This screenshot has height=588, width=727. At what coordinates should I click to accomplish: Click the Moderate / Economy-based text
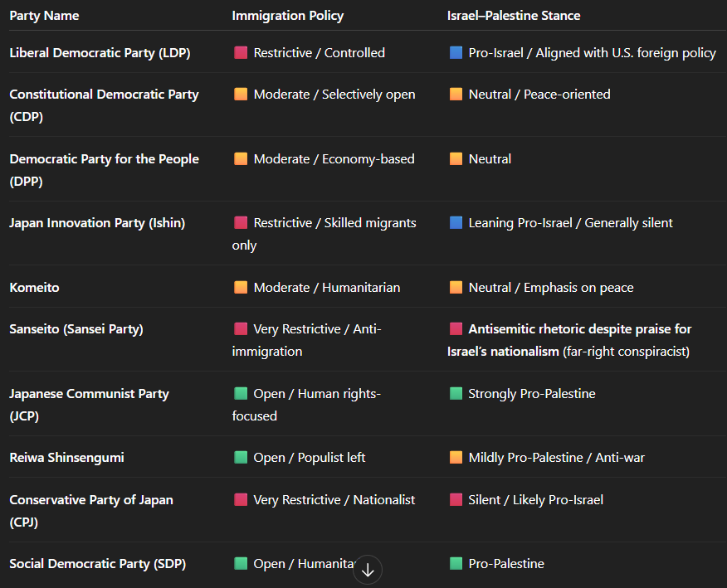334,159
